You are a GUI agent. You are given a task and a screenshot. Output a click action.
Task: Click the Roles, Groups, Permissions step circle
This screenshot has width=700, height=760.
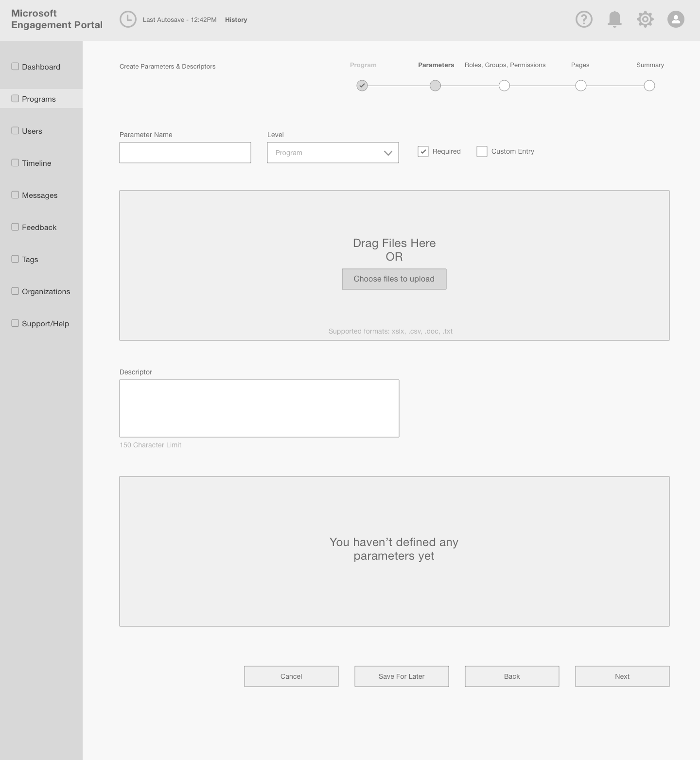505,86
